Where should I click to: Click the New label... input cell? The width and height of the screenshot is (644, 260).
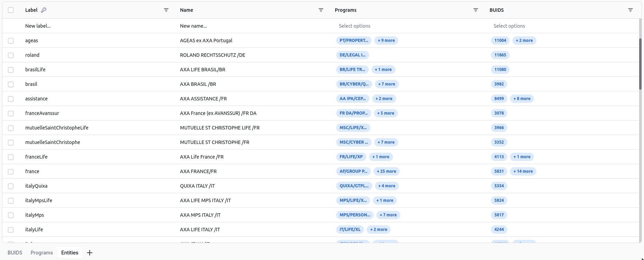coord(98,26)
